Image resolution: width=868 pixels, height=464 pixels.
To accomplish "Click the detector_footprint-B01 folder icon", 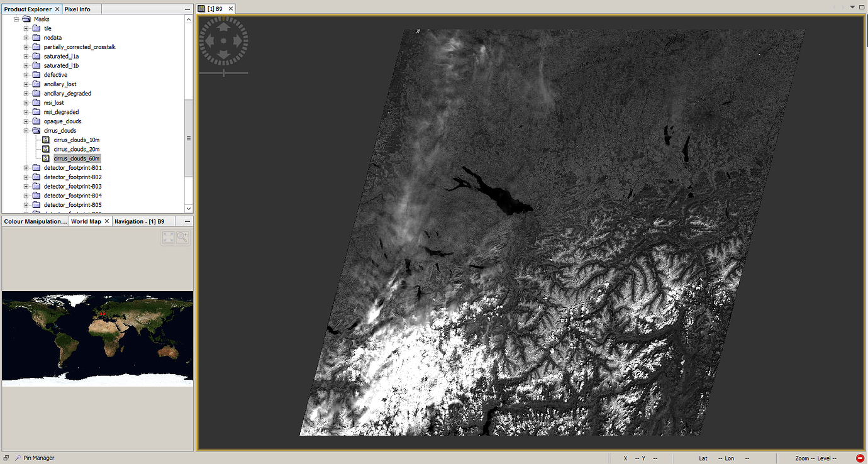I will (36, 167).
